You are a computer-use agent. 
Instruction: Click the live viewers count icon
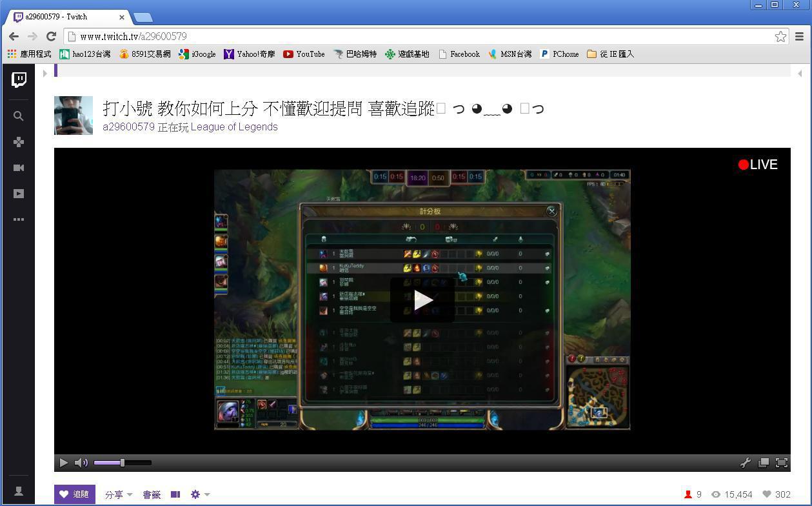point(688,494)
